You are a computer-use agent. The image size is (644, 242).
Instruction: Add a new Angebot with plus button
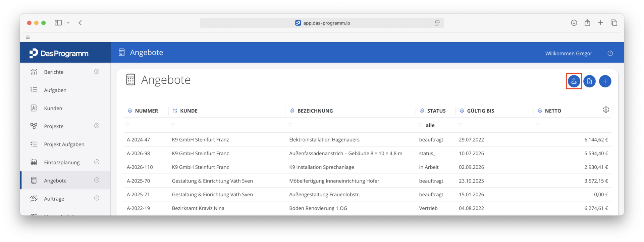(605, 81)
